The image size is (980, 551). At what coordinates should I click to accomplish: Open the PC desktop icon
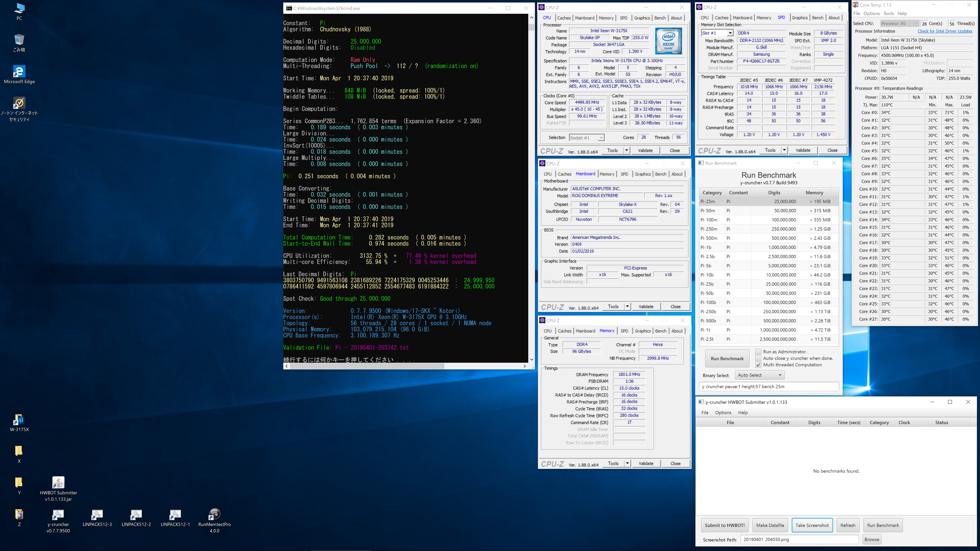point(19,11)
